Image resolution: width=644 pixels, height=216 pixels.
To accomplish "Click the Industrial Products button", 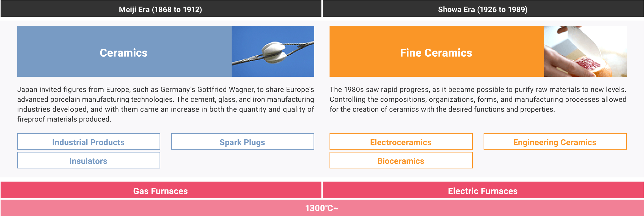I will [89, 142].
